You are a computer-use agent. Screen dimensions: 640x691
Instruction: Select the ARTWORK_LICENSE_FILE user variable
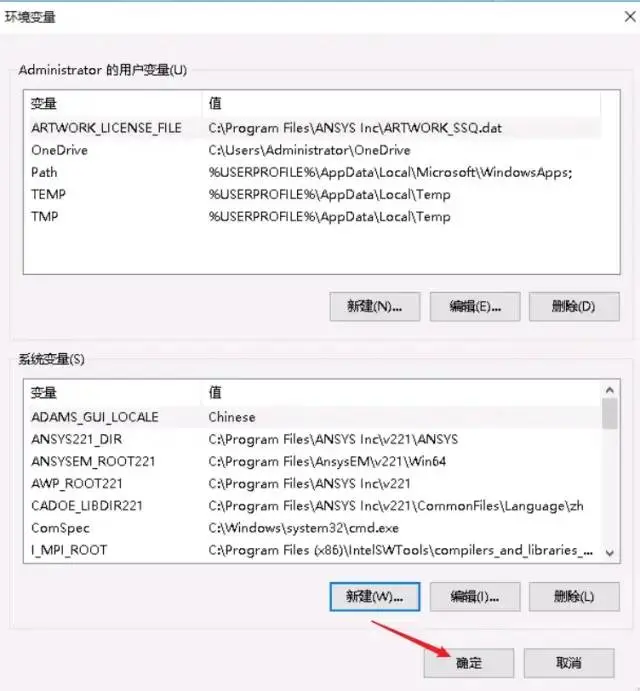click(x=313, y=128)
